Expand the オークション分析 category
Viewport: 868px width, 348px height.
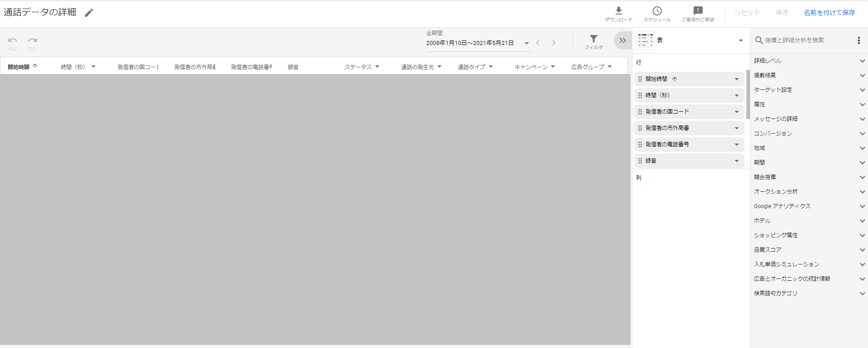(x=862, y=192)
